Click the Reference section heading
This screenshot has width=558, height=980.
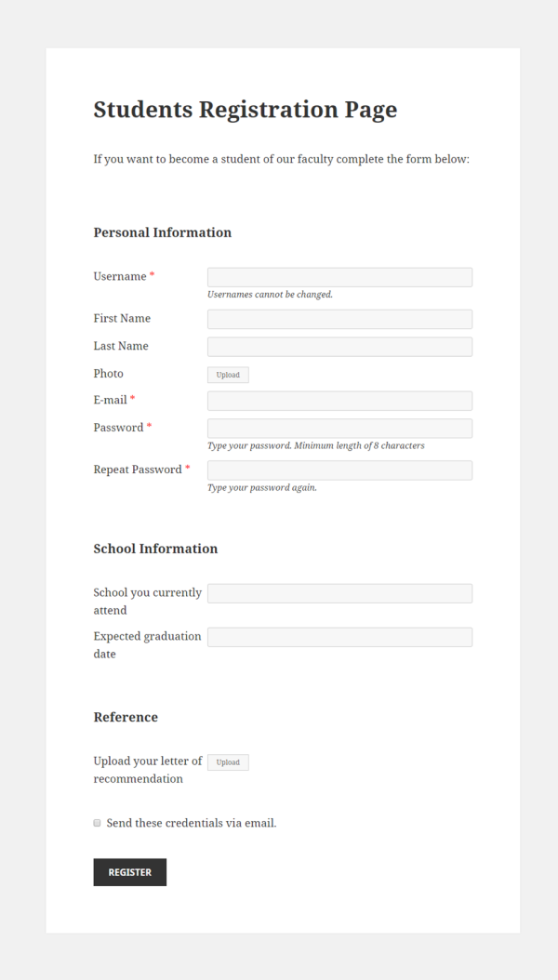pyautogui.click(x=126, y=717)
